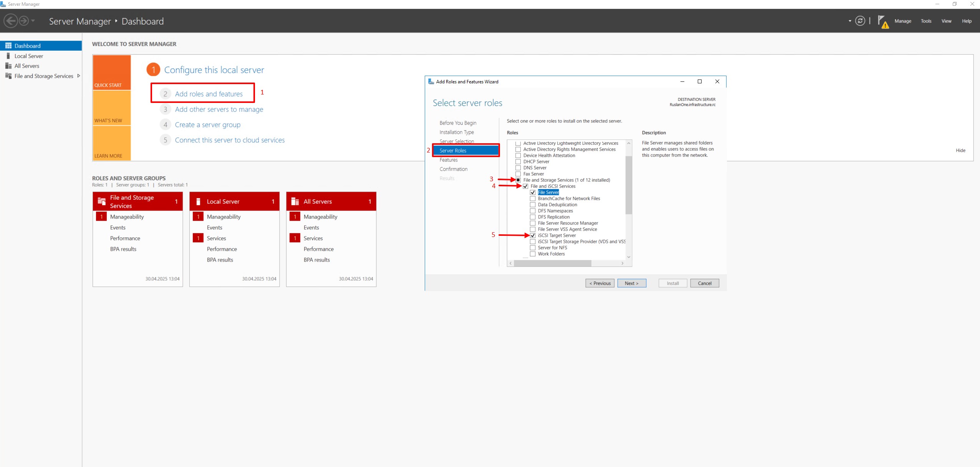Click roles list scroll down arrow
Viewport: 980px width, 467px height.
[x=629, y=257]
